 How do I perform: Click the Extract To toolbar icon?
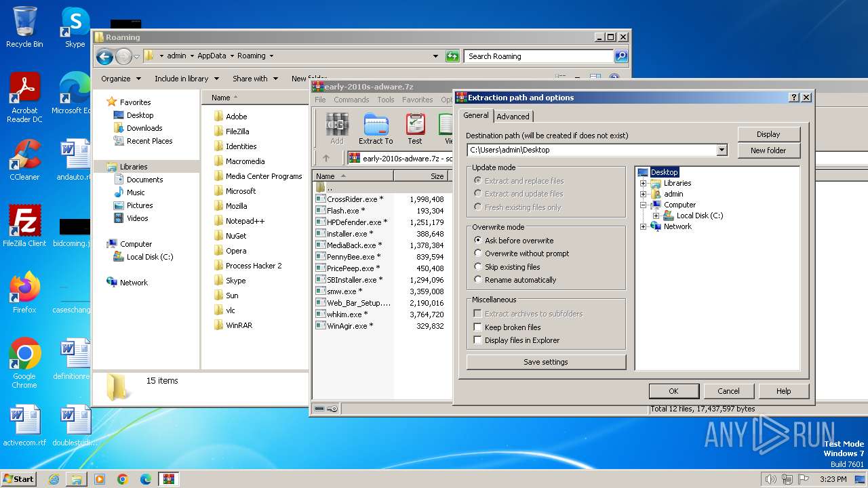point(376,129)
